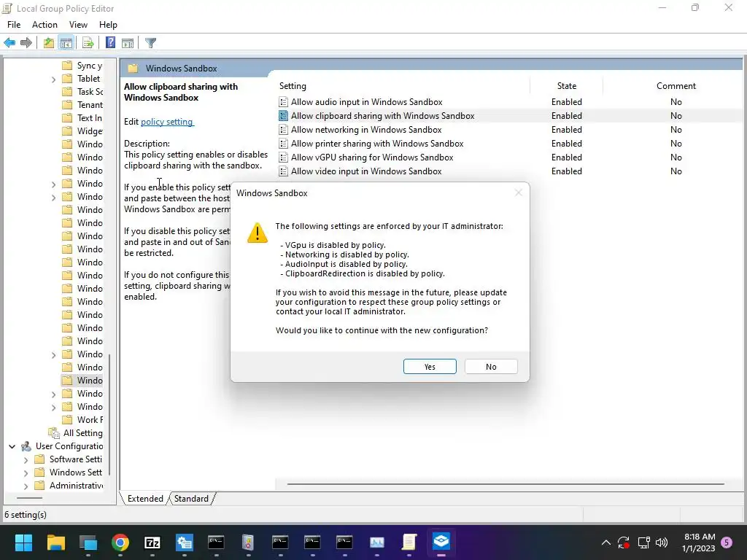Click the tree pane vertical scrollbar
Image resolution: width=747 pixels, height=560 pixels.
[109, 414]
